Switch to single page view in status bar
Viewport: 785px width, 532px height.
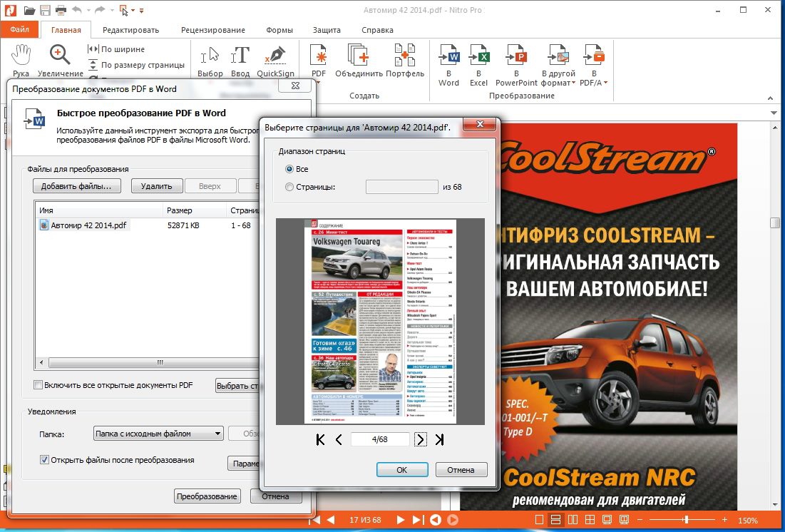539,520
